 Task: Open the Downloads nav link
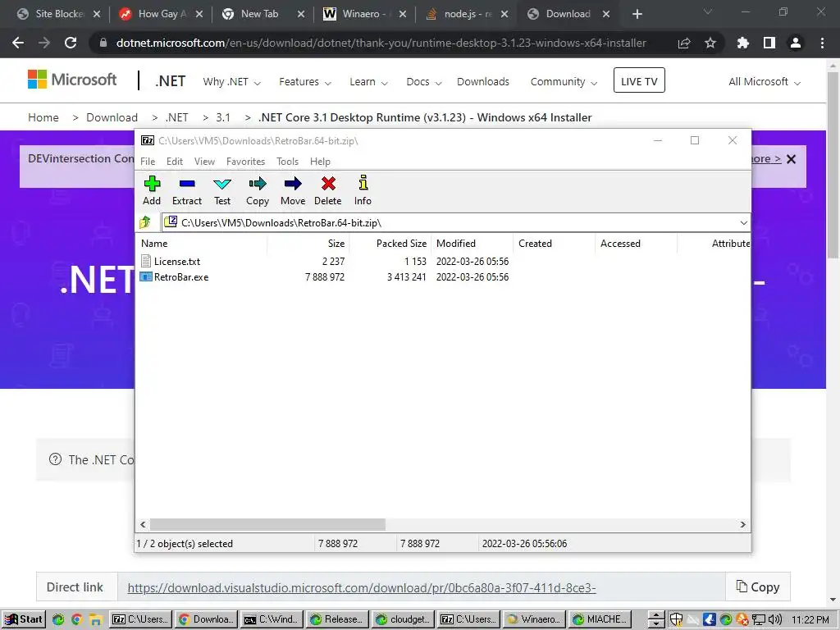483,82
